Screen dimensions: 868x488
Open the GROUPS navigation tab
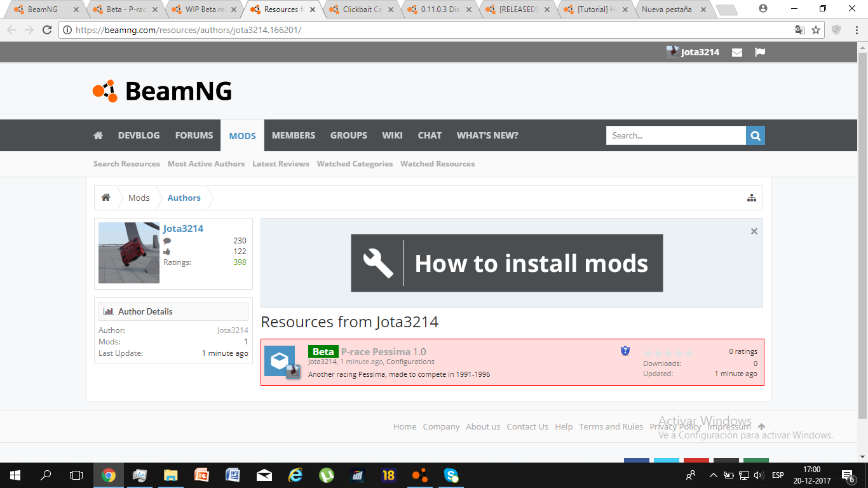click(x=349, y=135)
